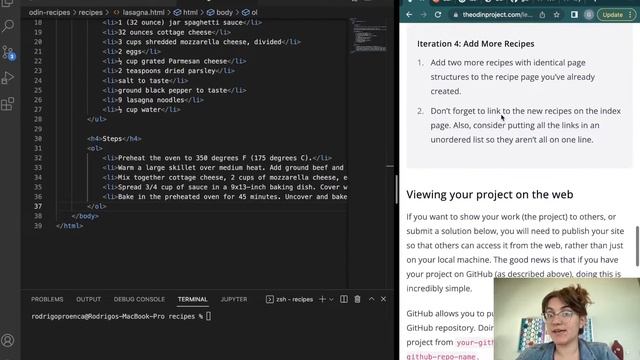Add a new terminal with plus icon
640x360 pixels.
coord(322,299)
